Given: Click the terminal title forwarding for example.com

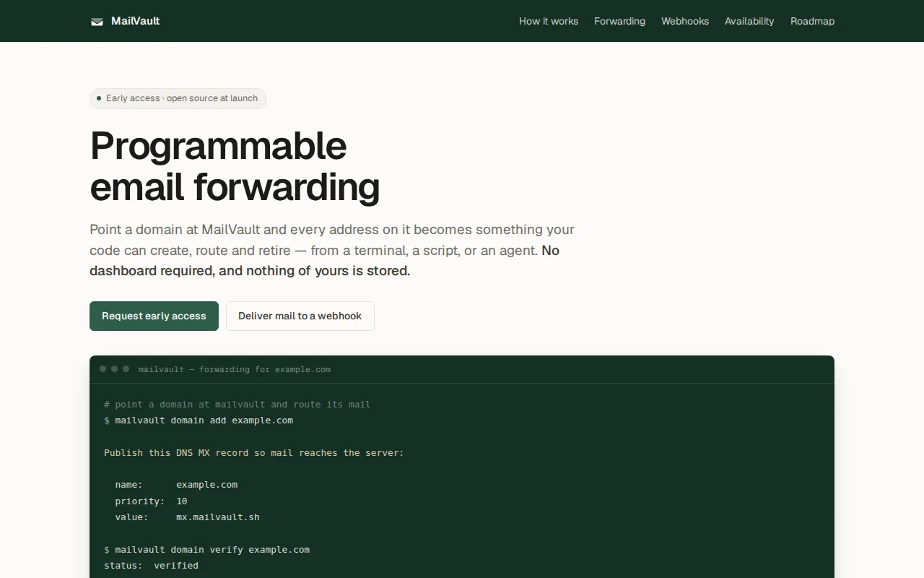Looking at the screenshot, I should 235,369.
